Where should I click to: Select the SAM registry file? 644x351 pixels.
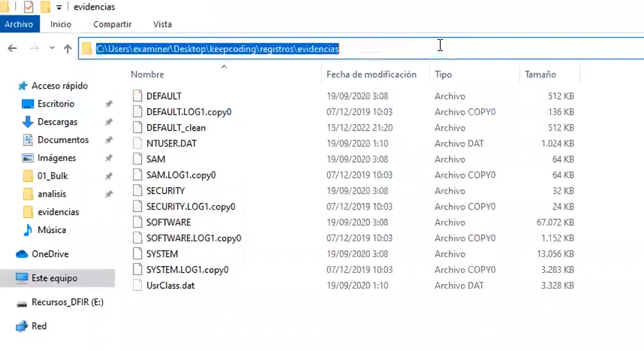click(x=155, y=159)
